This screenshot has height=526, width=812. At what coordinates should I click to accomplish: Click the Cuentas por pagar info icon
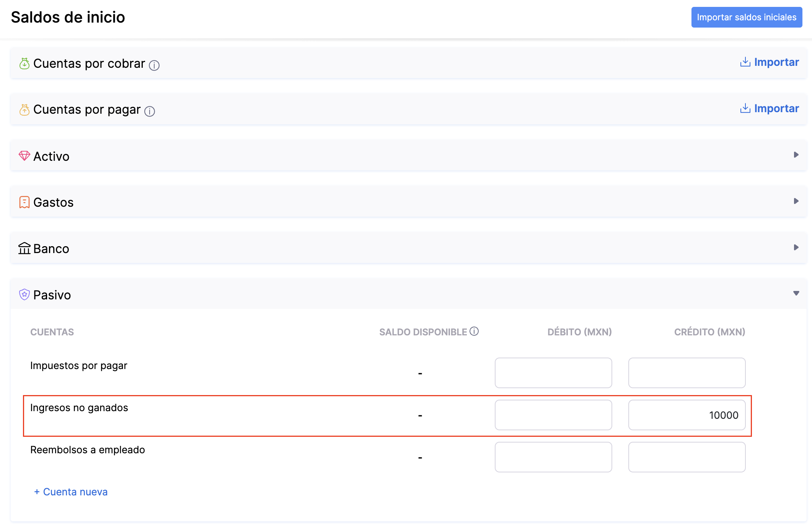pos(150,111)
